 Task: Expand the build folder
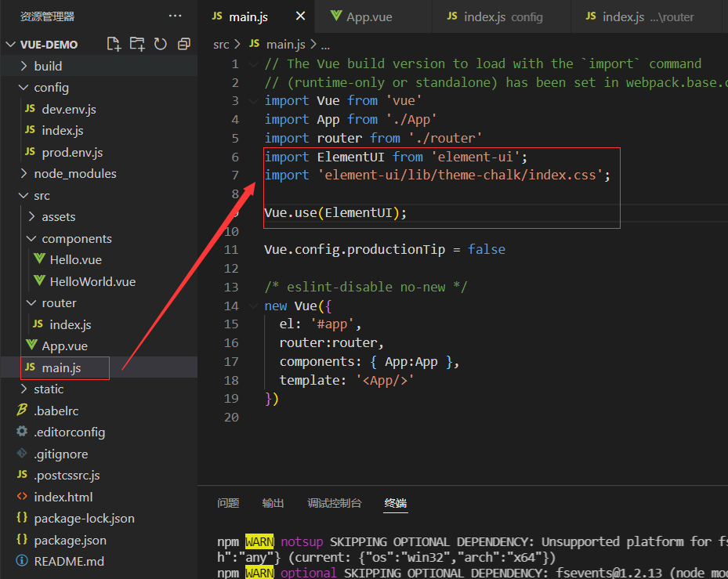(x=48, y=66)
